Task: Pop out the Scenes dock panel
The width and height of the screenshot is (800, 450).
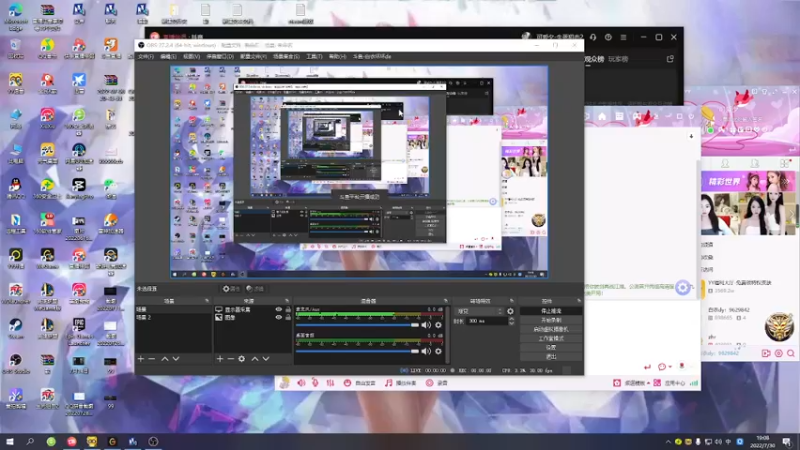Action: pyautogui.click(x=207, y=301)
